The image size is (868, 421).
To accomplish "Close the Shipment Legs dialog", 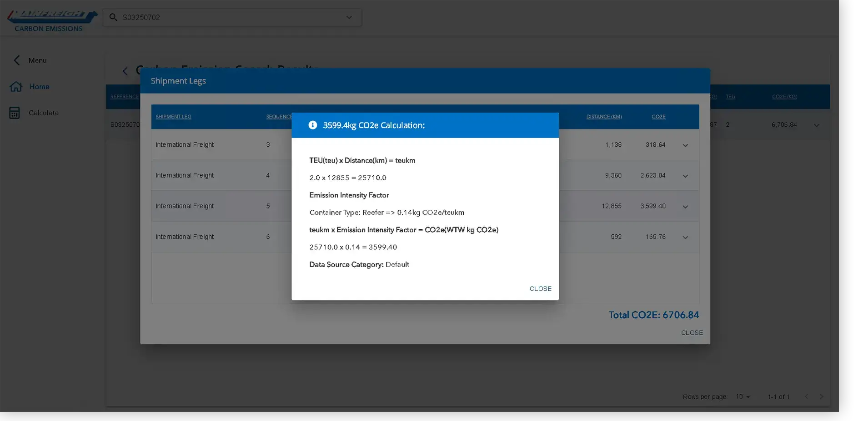I will point(692,333).
